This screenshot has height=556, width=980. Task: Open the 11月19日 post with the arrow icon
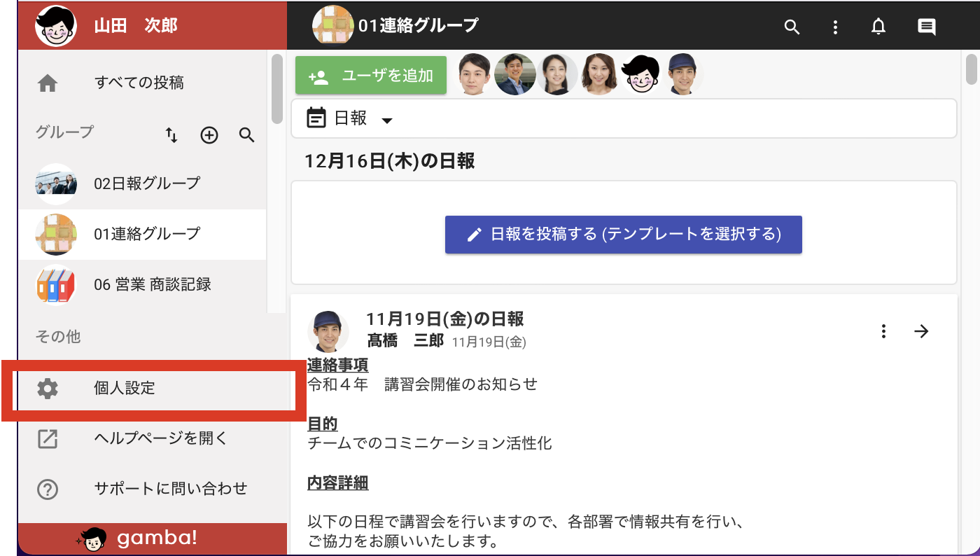[x=922, y=331]
